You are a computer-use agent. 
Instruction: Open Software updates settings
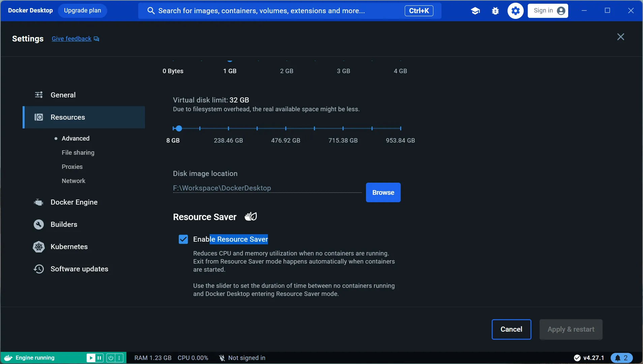(84, 269)
